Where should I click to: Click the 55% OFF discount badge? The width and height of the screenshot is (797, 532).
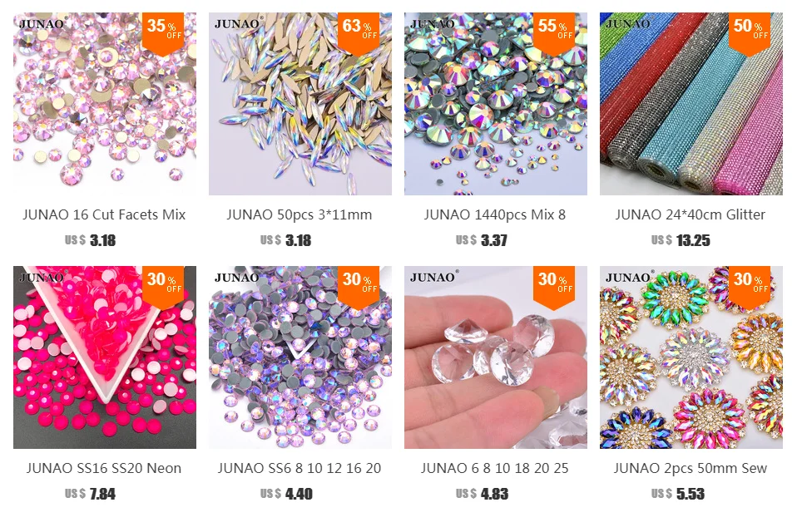coord(554,33)
